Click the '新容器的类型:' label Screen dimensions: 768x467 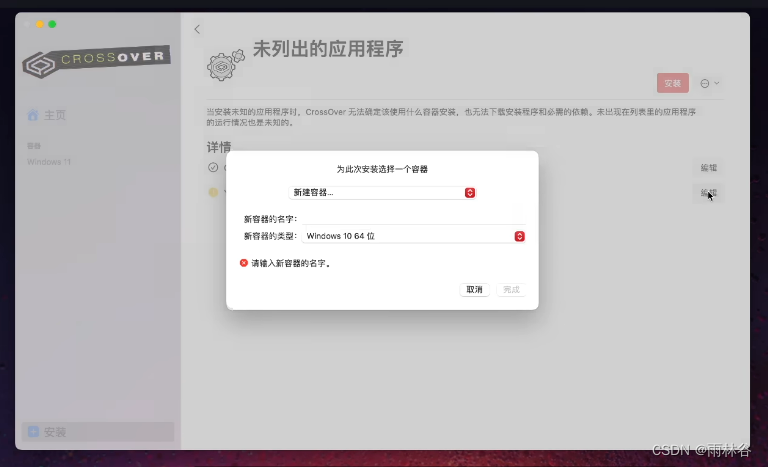[270, 236]
